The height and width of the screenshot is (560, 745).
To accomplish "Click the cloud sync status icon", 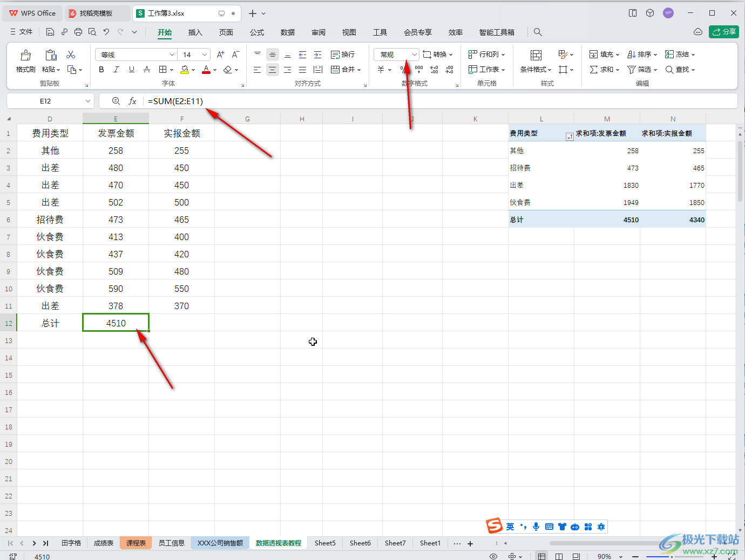I will tap(698, 32).
